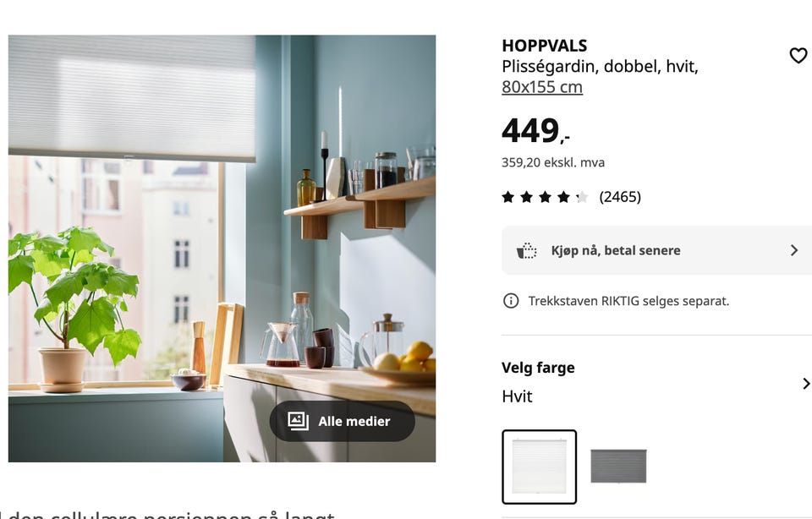The image size is (812, 519).
Task: Expand the Velg farge chevron arrow
Action: tap(806, 384)
